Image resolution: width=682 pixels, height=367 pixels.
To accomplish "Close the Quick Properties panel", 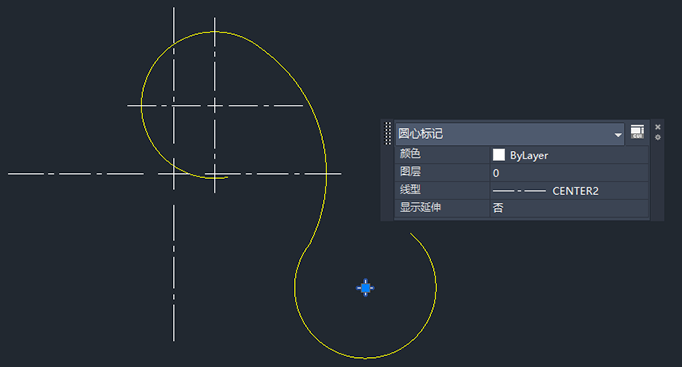I will click(x=658, y=127).
